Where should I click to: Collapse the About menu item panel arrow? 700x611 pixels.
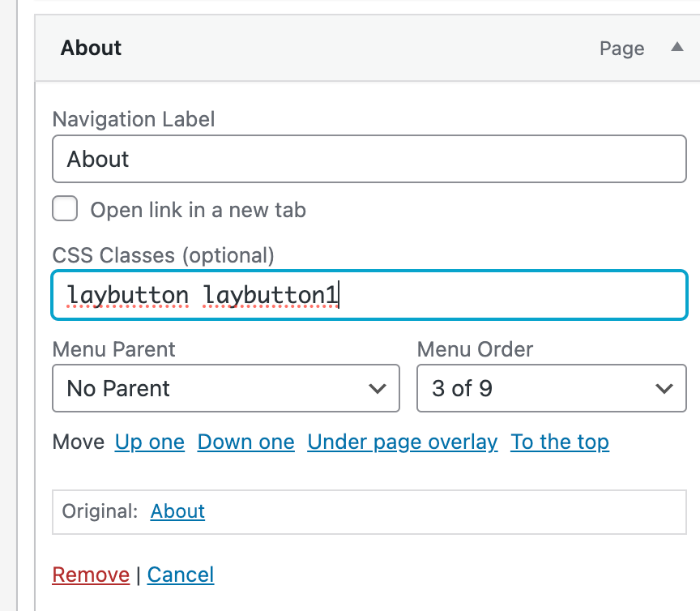(x=677, y=48)
